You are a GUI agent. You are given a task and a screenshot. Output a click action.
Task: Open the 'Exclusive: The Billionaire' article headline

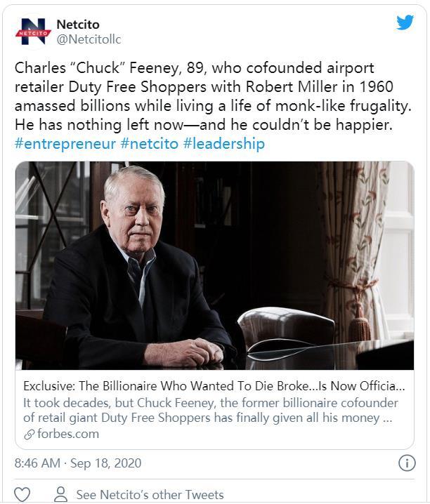214,386
